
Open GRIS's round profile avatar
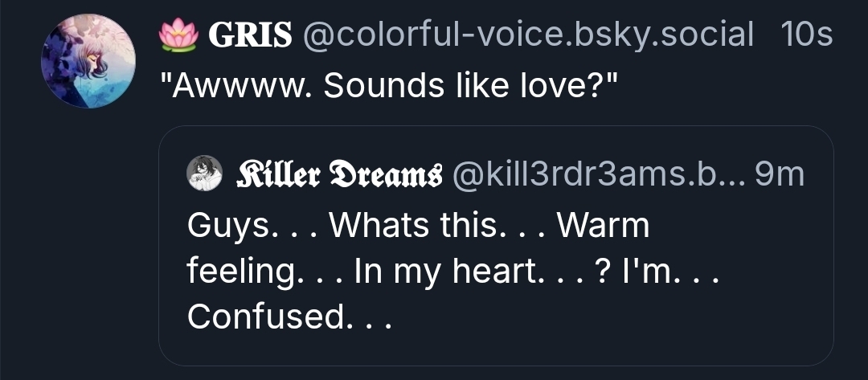coord(88,61)
